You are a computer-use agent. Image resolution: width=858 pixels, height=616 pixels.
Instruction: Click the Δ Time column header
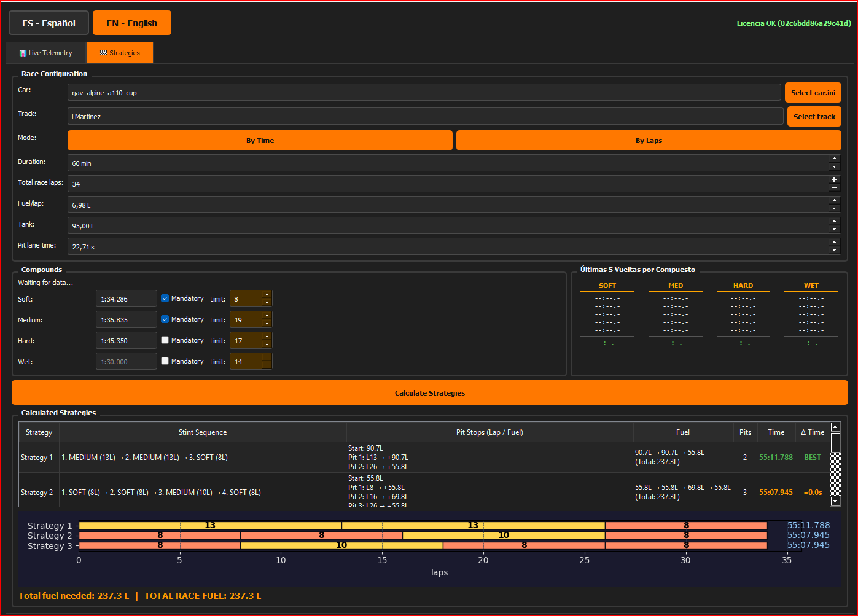point(813,432)
